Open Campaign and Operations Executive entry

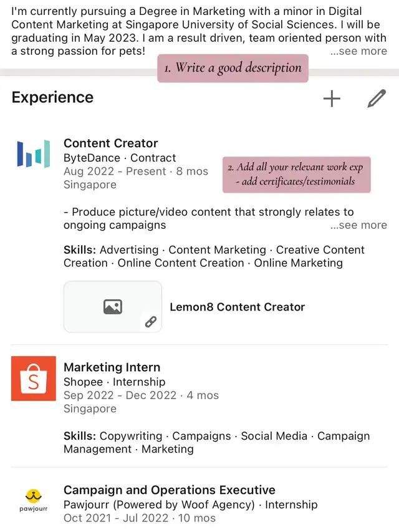pyautogui.click(x=170, y=490)
